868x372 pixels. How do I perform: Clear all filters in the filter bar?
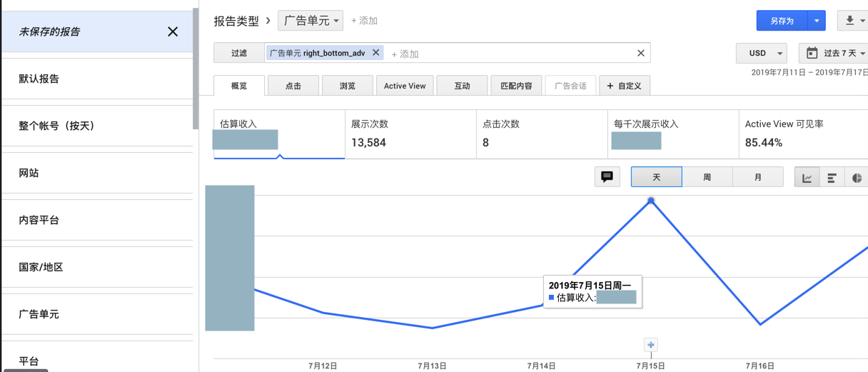point(640,53)
